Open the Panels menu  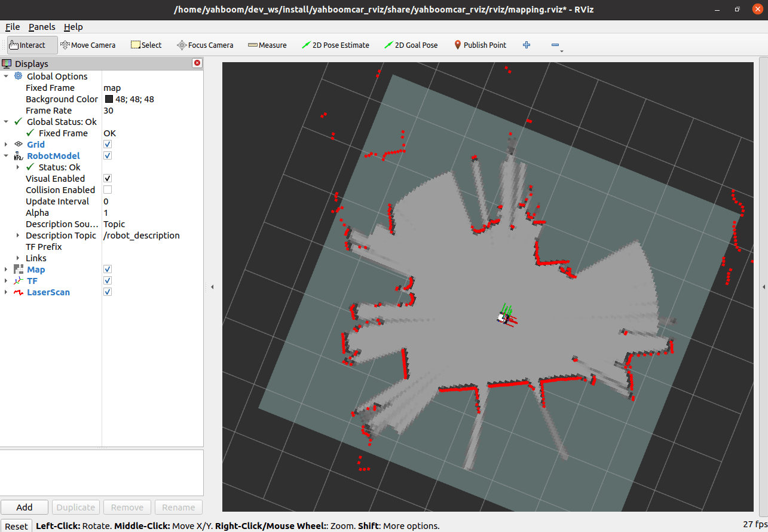point(42,27)
